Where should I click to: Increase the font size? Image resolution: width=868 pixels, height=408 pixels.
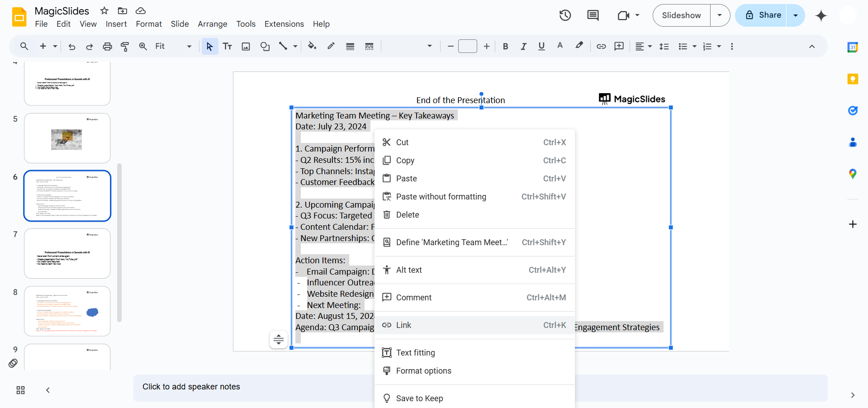[487, 46]
